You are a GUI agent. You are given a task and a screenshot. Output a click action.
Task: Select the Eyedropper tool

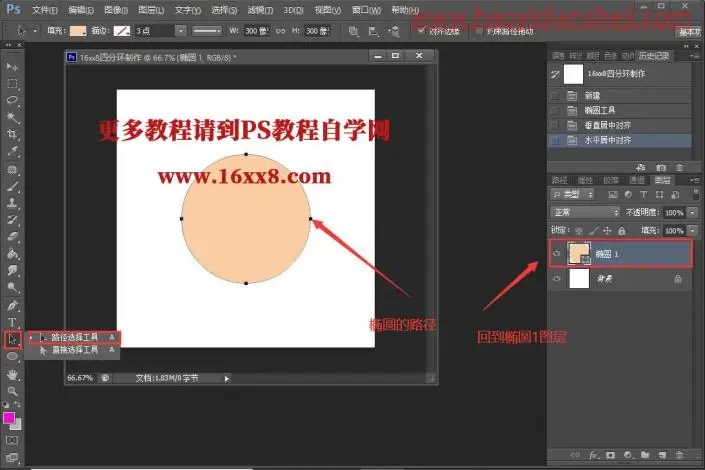(12, 152)
